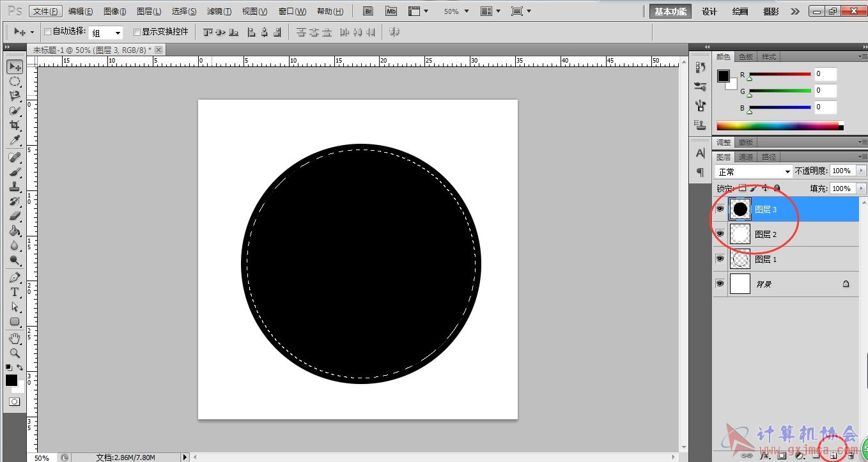Toggle lock all padlock icon

click(777, 189)
